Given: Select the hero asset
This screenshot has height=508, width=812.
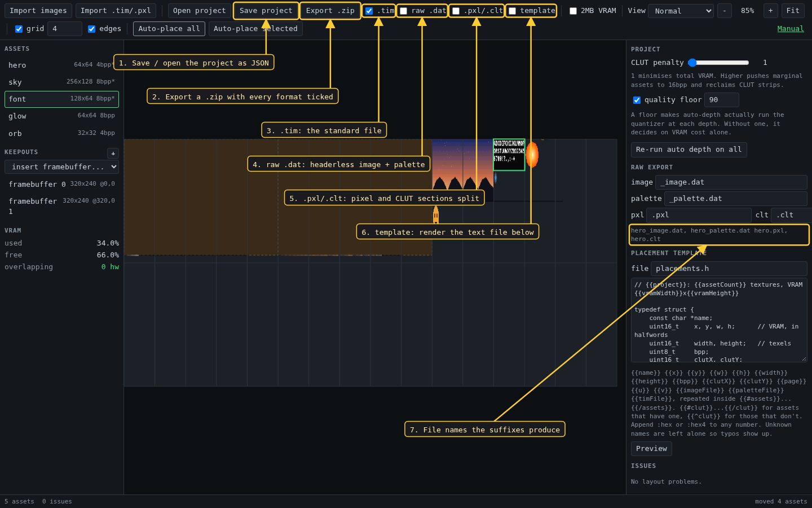Looking at the screenshot, I should click(x=61, y=65).
